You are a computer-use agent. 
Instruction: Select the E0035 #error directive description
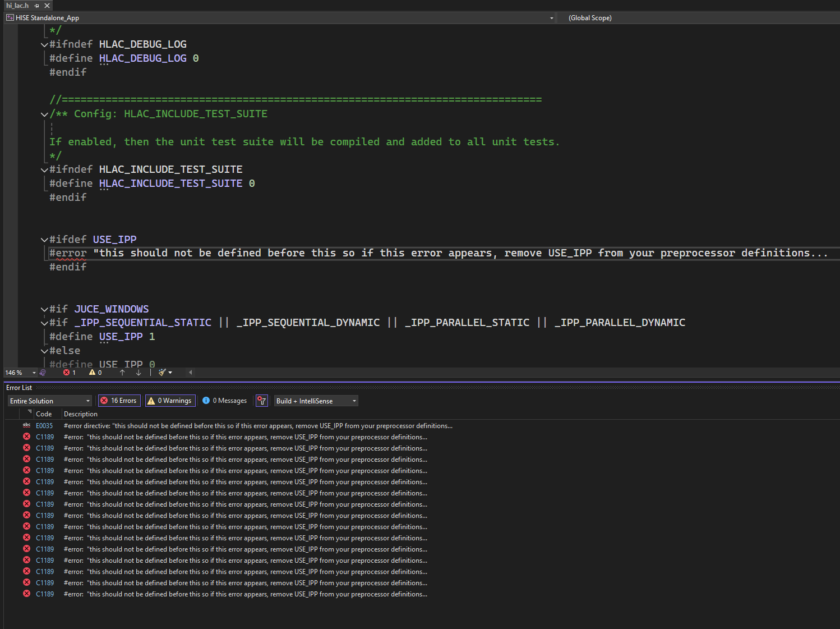click(x=258, y=426)
